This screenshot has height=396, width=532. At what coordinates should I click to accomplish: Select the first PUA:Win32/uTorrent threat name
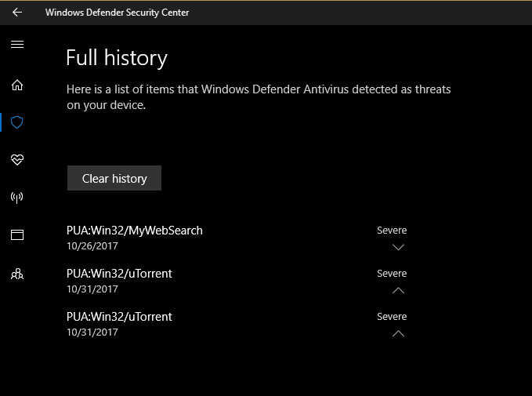(x=119, y=274)
